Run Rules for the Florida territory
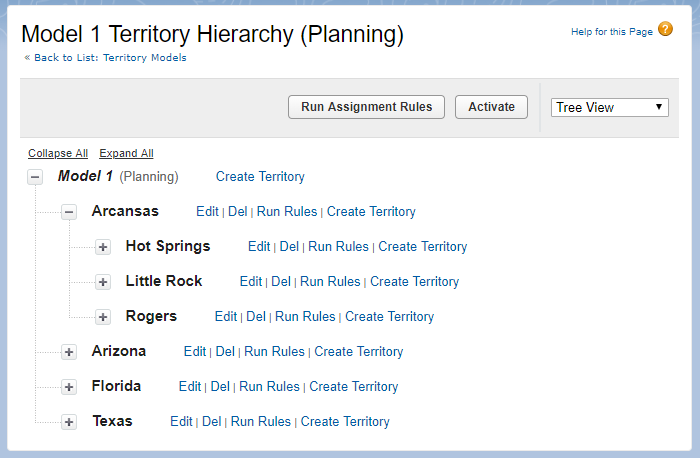Screen dimensions: 700x458 269,387
